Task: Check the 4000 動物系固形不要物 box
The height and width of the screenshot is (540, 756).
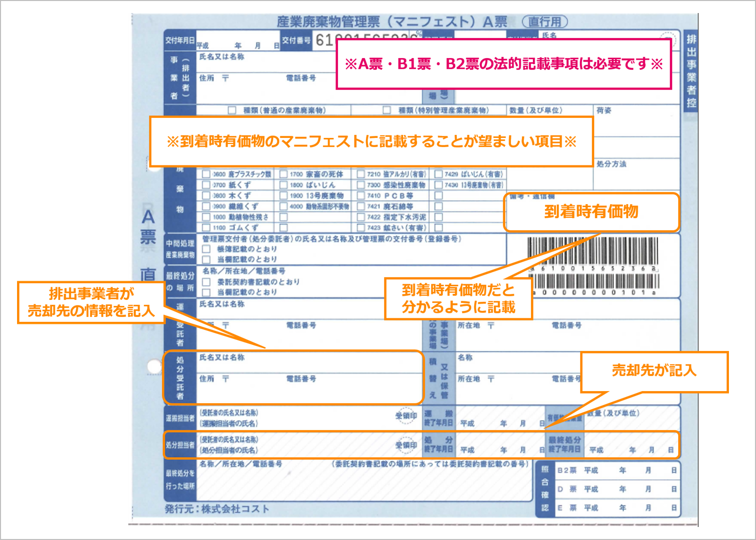Action: point(284,206)
